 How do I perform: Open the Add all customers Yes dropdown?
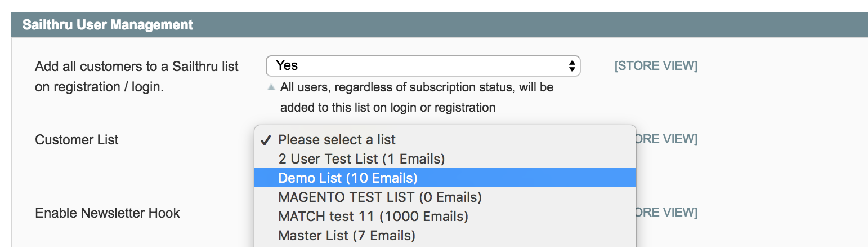tap(422, 66)
